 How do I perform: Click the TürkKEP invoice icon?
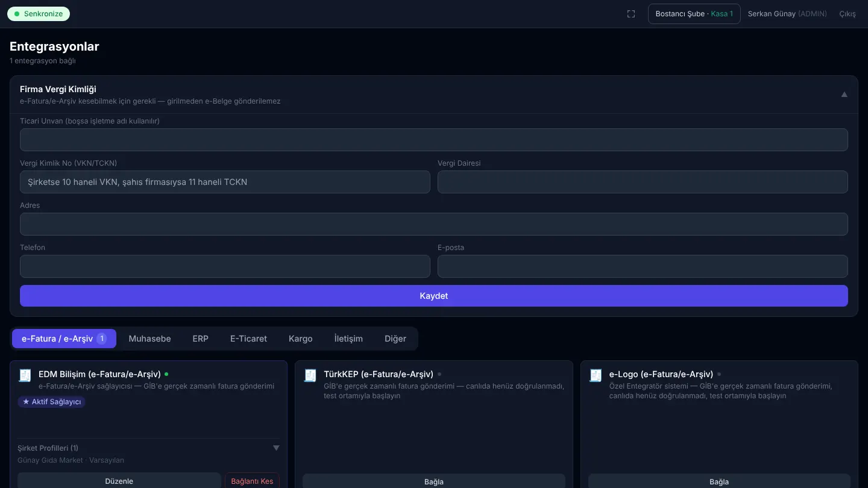310,375
